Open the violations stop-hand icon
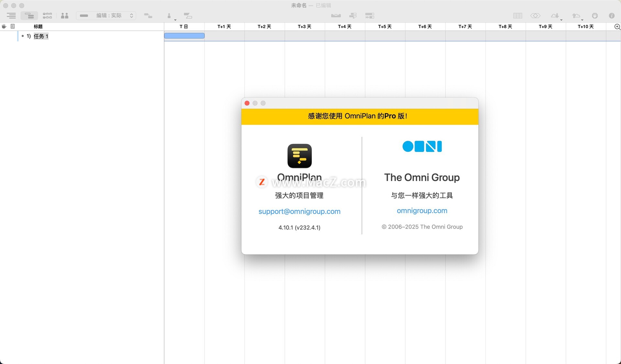 [x=595, y=16]
